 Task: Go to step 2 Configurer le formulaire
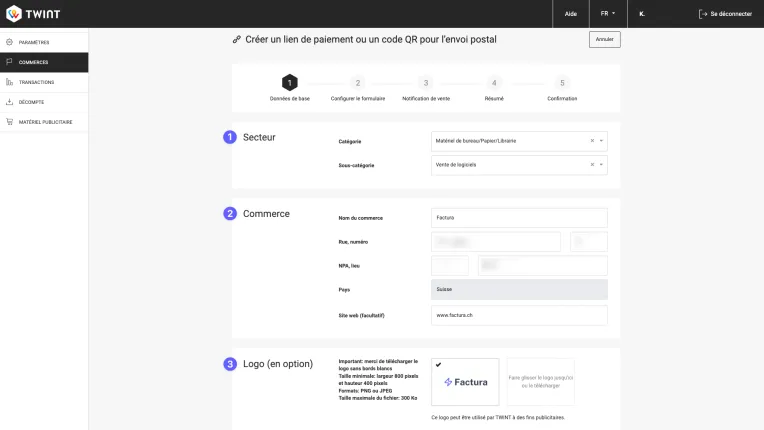(x=358, y=83)
